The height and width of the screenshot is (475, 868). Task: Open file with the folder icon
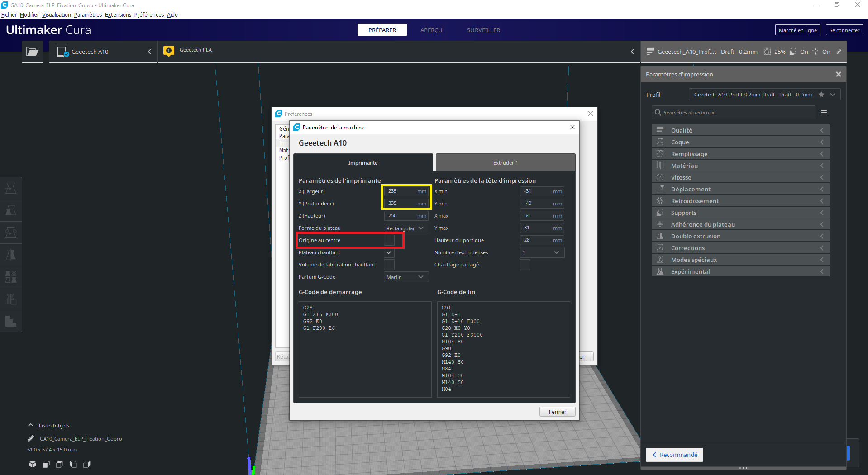[33, 52]
